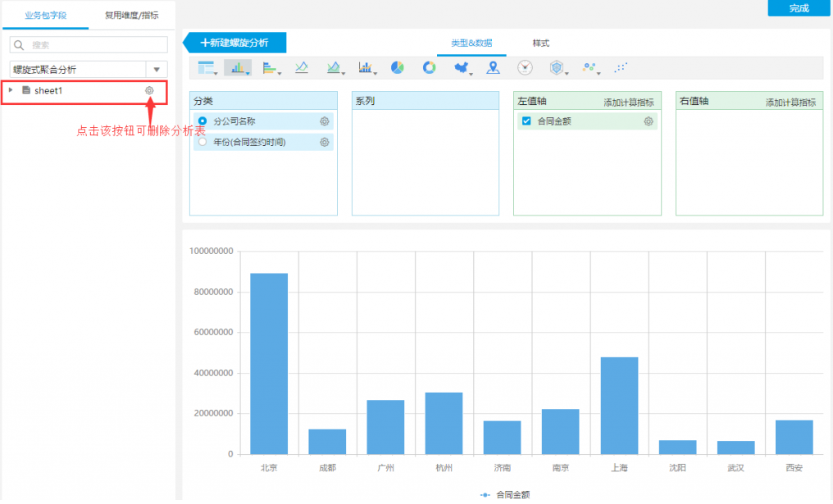Image resolution: width=833 pixels, height=504 pixels.
Task: Select the bubble chart type icon
Action: coord(589,67)
